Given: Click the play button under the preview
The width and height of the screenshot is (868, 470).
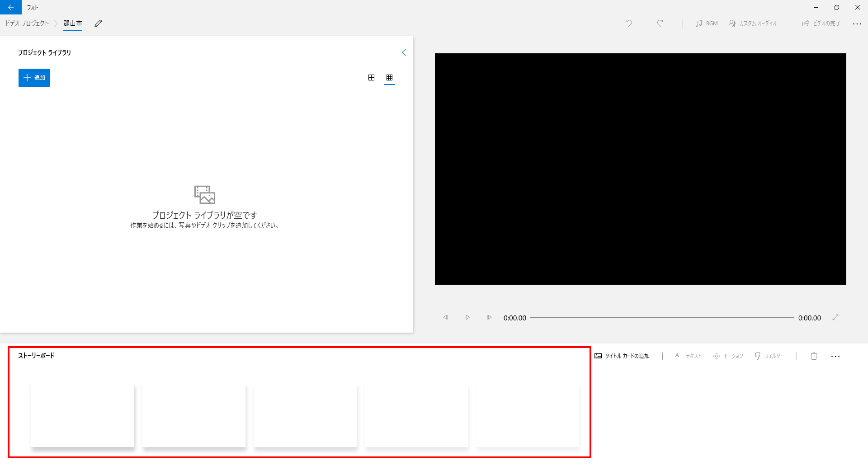Looking at the screenshot, I should tap(467, 318).
